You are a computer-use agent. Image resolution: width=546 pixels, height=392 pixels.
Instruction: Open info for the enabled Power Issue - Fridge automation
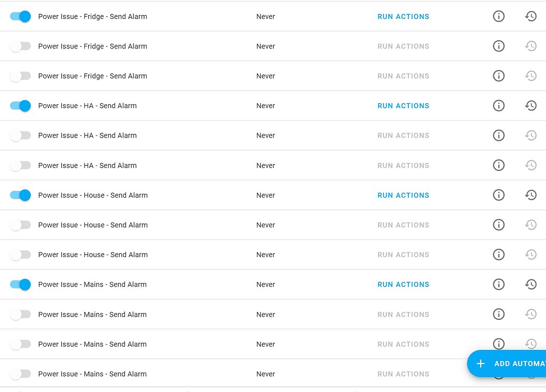click(499, 16)
